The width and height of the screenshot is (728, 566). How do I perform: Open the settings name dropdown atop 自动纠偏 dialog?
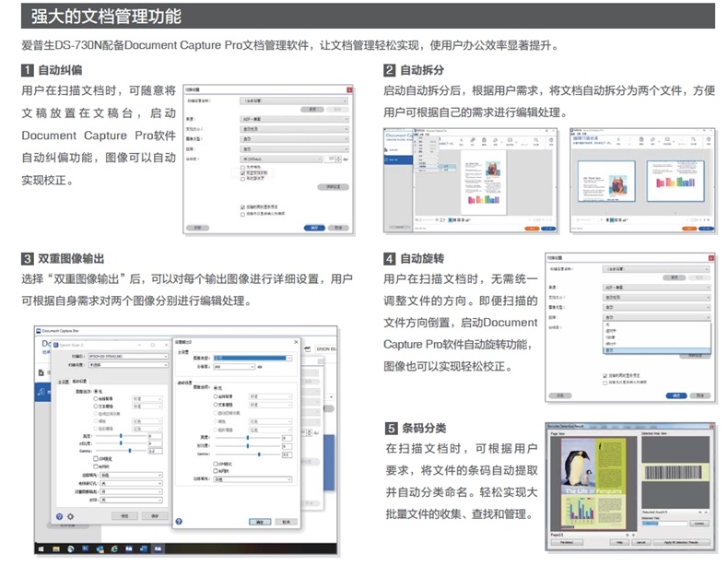pyautogui.click(x=294, y=100)
